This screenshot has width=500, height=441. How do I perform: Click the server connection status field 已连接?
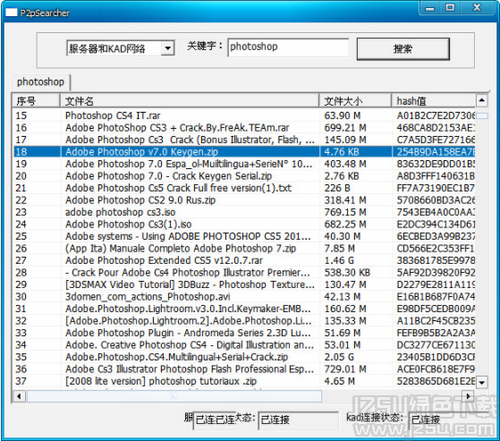click(298, 420)
